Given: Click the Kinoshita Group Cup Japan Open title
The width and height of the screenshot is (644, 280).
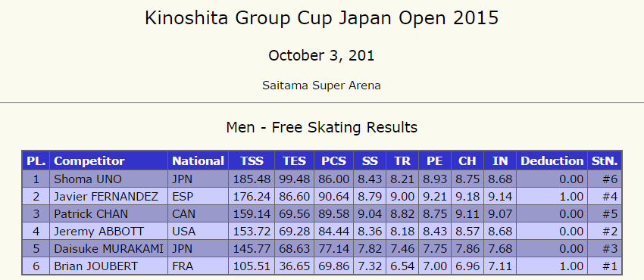Looking at the screenshot, I should click(321, 18).
